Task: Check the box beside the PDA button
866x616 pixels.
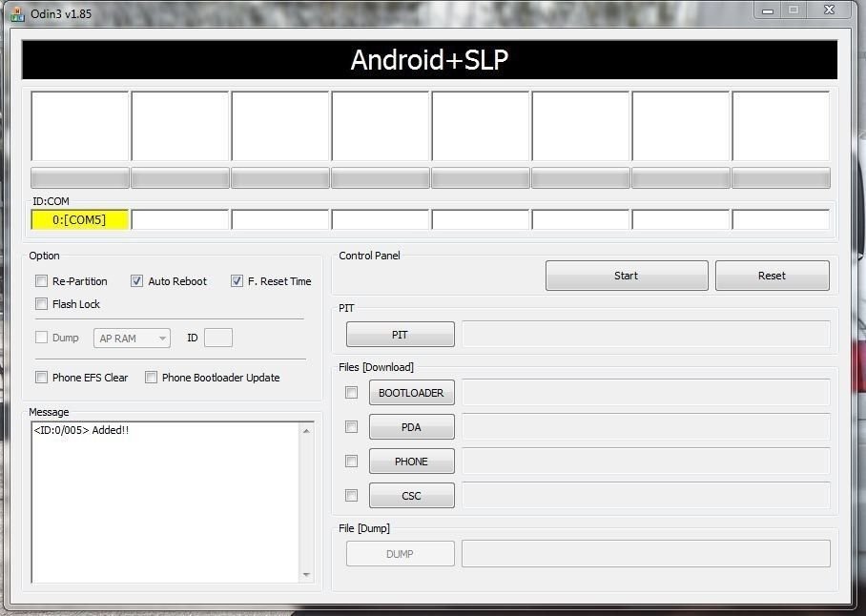Action: coord(351,426)
